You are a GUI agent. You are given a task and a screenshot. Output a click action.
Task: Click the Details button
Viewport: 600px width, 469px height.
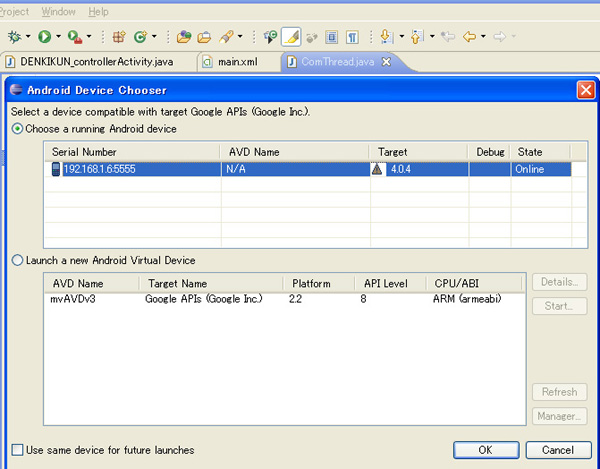coord(559,282)
